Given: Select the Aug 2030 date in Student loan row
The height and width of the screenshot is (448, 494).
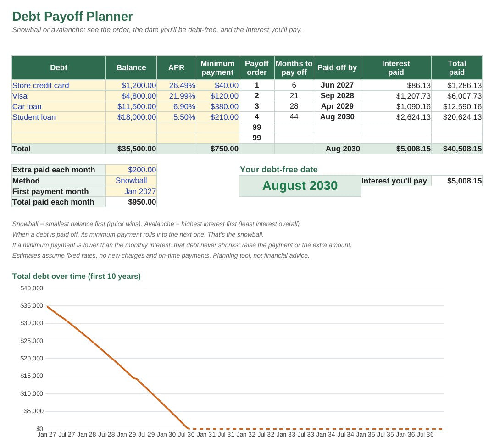Looking at the screenshot, I should pyautogui.click(x=337, y=117).
